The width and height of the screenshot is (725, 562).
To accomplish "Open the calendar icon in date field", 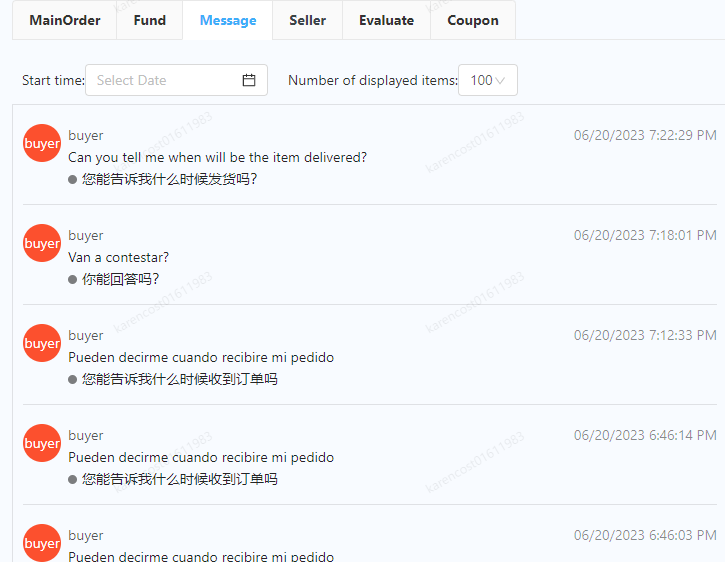I will click(x=249, y=80).
